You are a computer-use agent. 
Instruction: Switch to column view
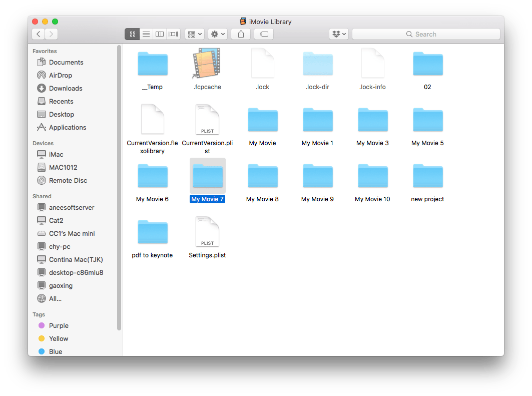(x=159, y=34)
